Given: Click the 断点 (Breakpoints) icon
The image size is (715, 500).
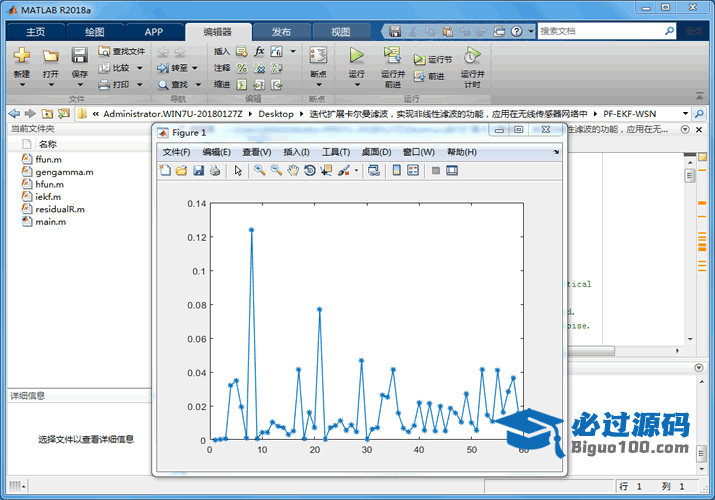Looking at the screenshot, I should (x=318, y=56).
